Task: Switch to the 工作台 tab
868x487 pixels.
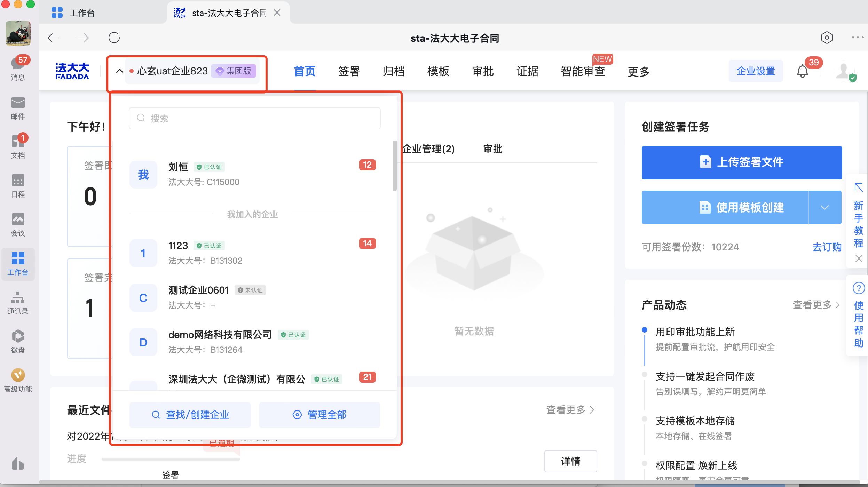Action: 73,13
